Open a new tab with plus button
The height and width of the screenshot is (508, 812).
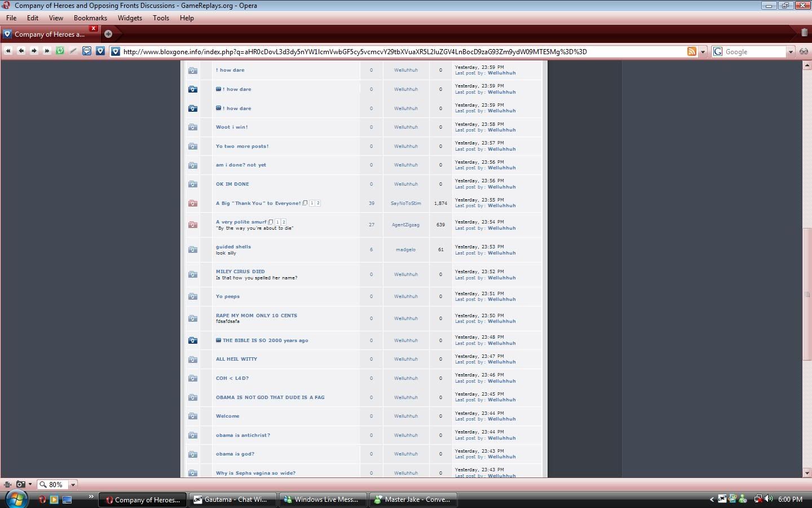(108, 34)
